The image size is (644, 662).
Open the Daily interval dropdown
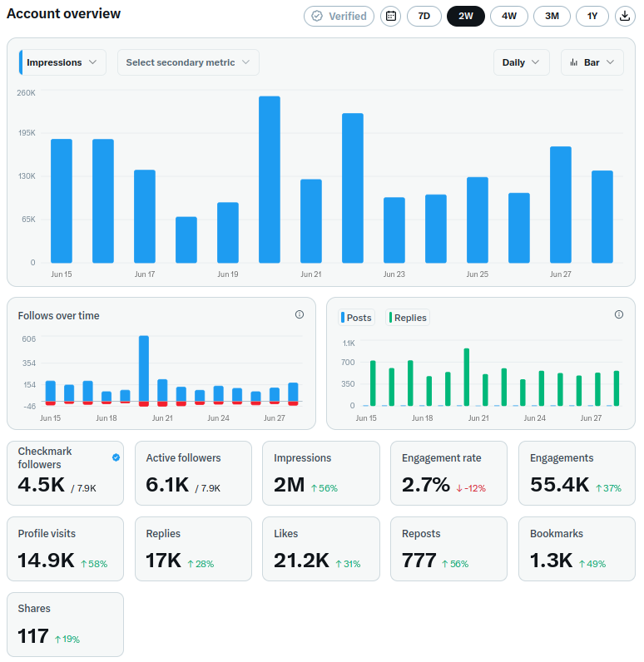coord(522,62)
